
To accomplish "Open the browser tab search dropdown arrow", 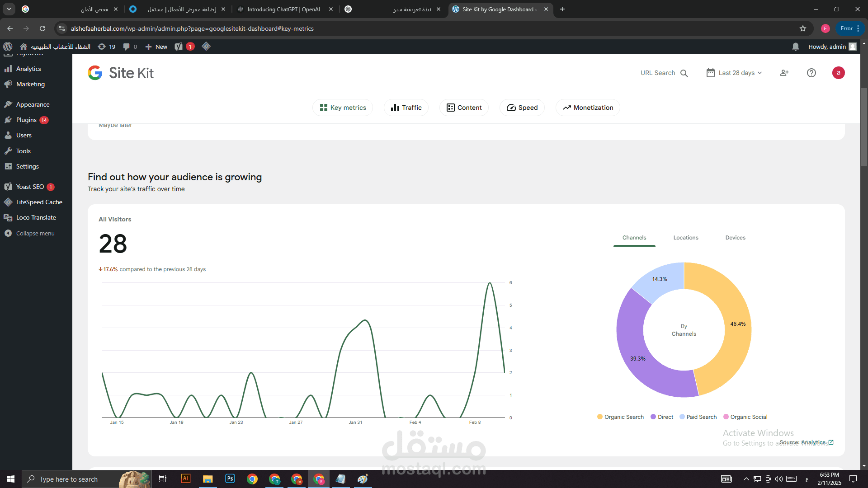I will point(9,9).
